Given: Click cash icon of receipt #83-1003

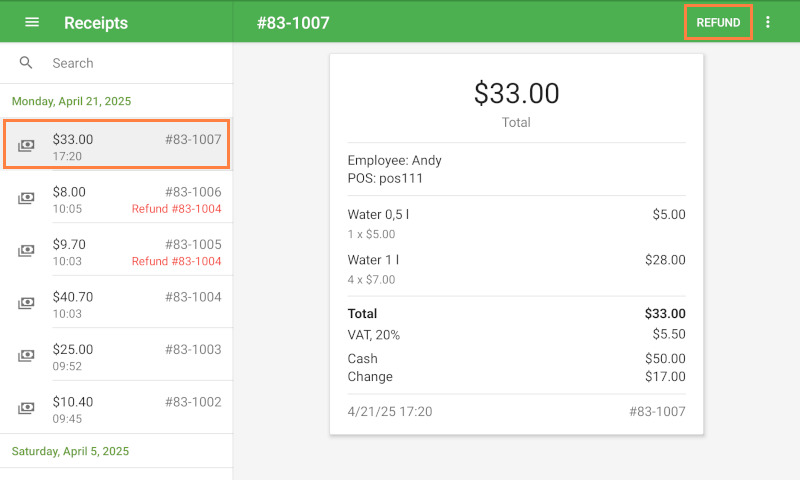Looking at the screenshot, I should (x=27, y=356).
